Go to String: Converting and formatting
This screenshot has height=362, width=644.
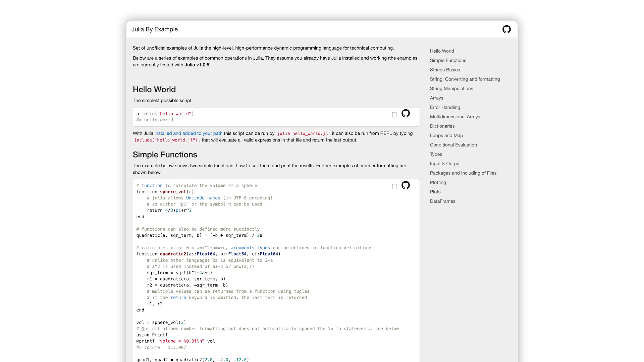pos(465,79)
